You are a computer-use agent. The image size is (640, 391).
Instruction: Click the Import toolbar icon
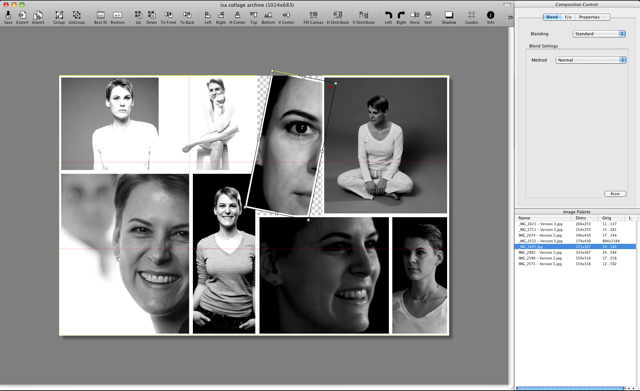pyautogui.click(x=38, y=17)
